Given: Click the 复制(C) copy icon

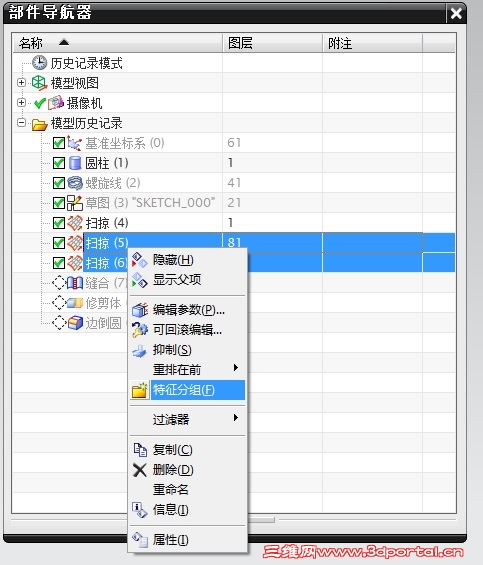Looking at the screenshot, I should click(140, 450).
